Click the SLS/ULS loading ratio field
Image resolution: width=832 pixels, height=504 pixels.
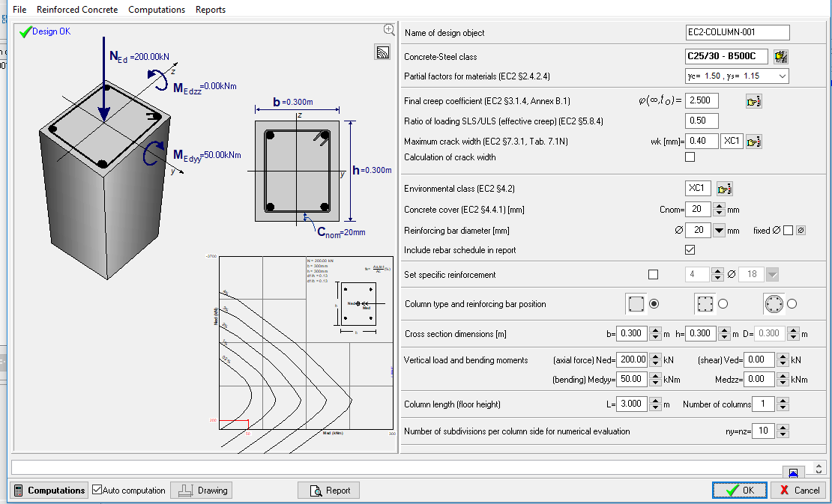[x=702, y=121]
